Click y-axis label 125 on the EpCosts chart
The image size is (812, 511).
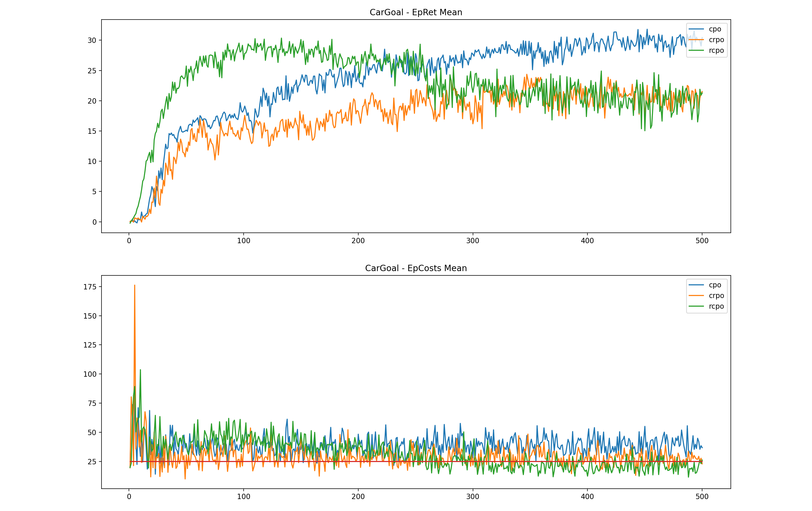(90, 345)
